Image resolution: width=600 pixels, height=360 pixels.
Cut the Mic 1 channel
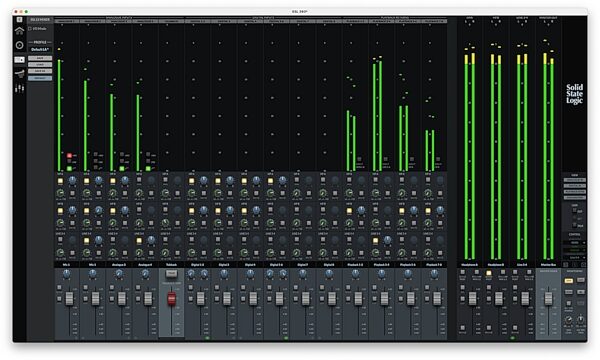60,299
